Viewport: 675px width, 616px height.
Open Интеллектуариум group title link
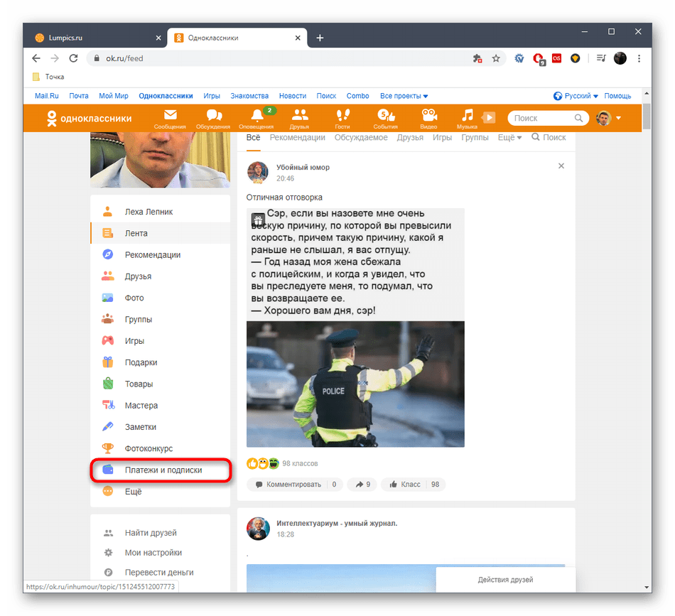(x=337, y=523)
